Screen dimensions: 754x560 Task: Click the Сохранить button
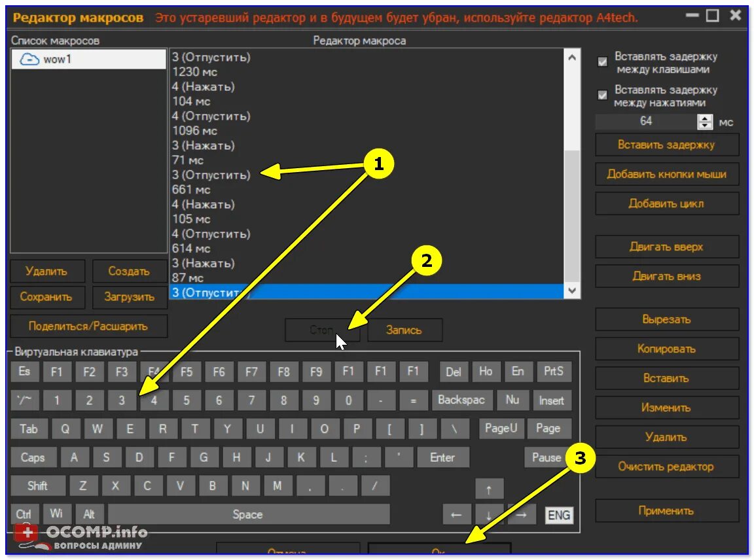pyautogui.click(x=46, y=297)
